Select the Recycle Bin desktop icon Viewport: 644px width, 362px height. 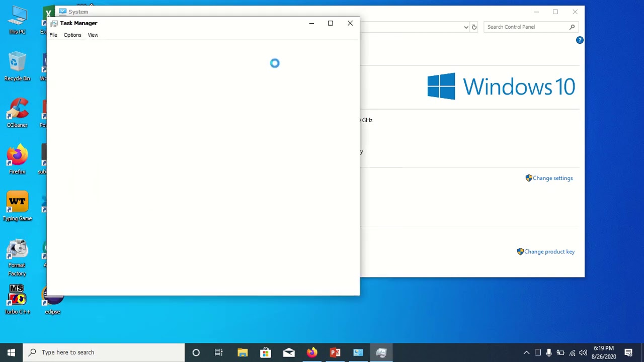[17, 66]
